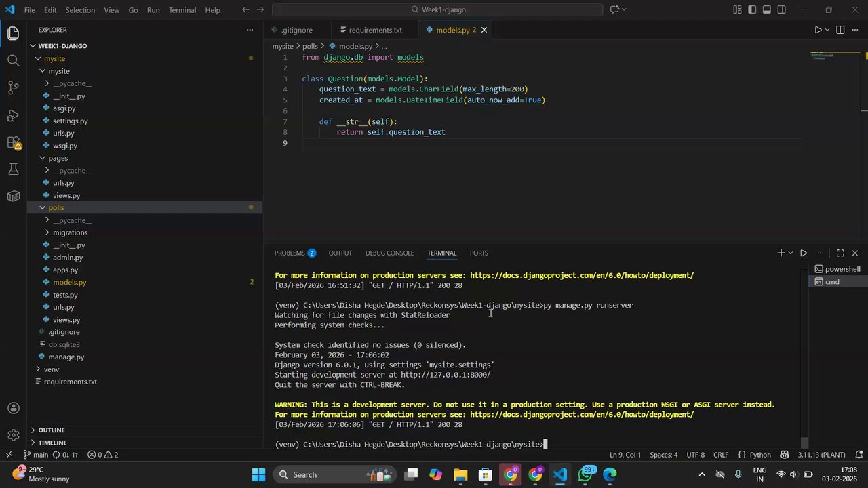Close the models.py editor tab
868x488 pixels.
484,30
